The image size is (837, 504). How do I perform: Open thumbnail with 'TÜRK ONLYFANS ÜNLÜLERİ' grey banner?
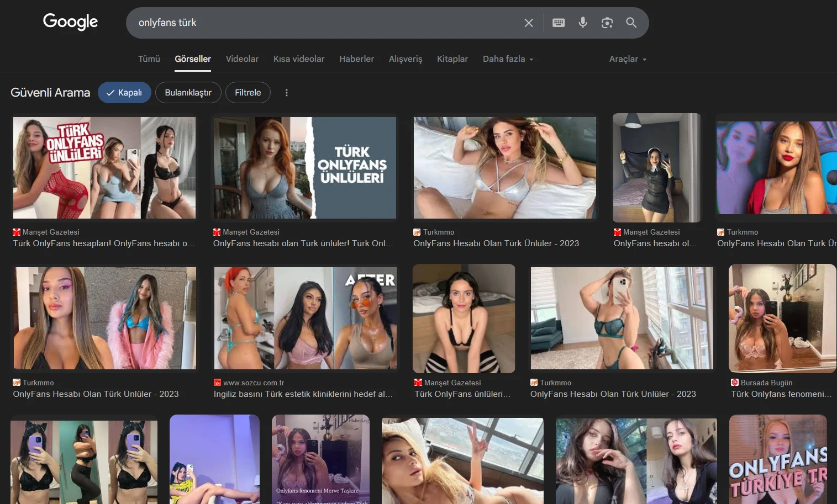coord(305,168)
